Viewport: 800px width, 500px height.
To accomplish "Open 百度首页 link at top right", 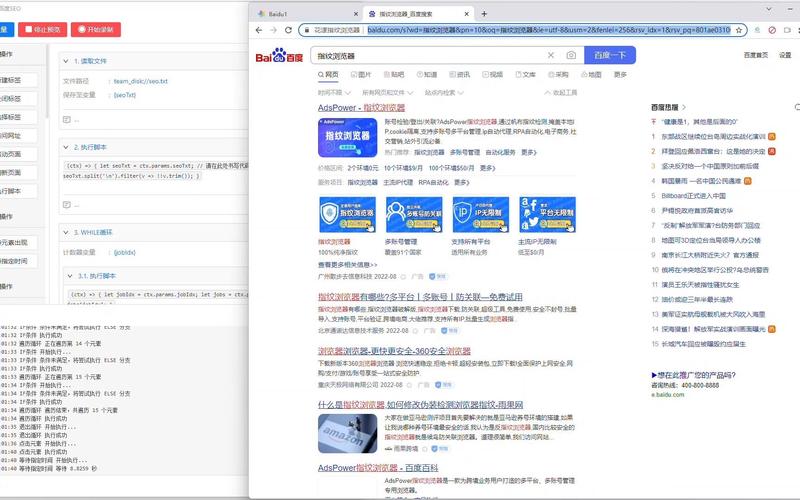I will [x=756, y=55].
